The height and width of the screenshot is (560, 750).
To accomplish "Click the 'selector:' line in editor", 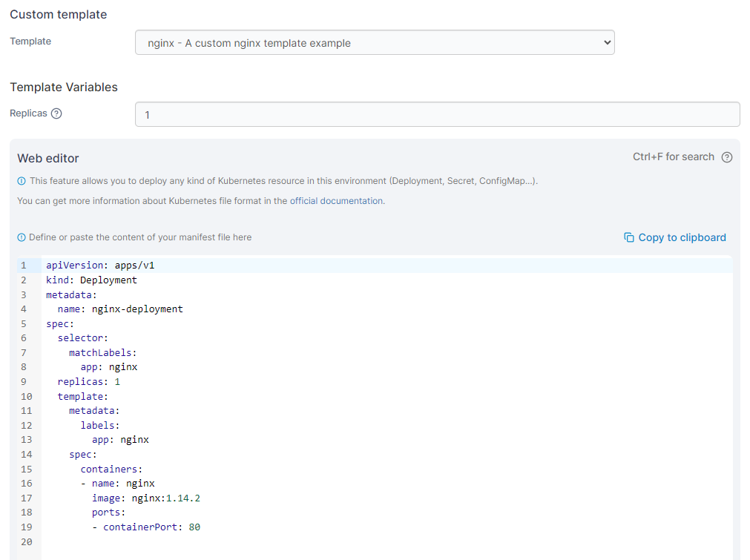I will point(83,338).
